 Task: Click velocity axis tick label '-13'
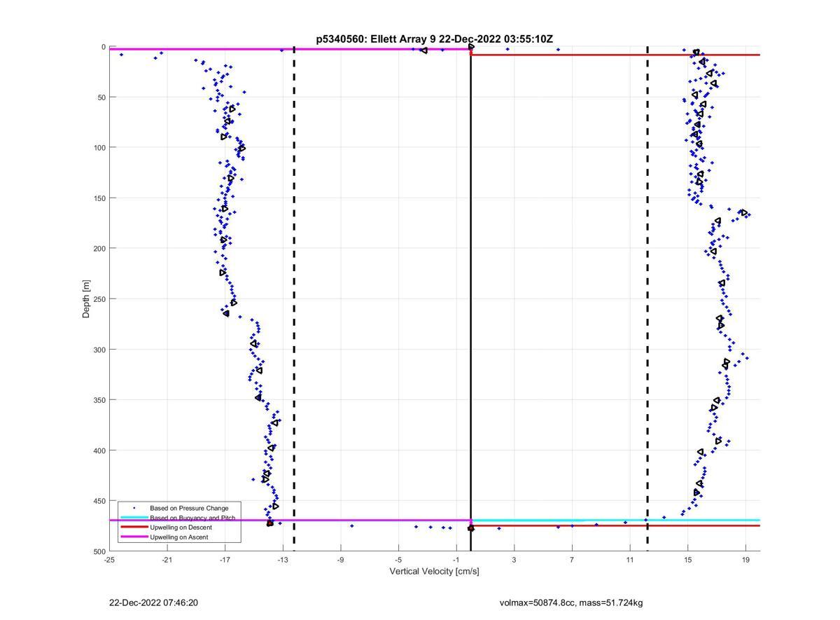tap(283, 559)
